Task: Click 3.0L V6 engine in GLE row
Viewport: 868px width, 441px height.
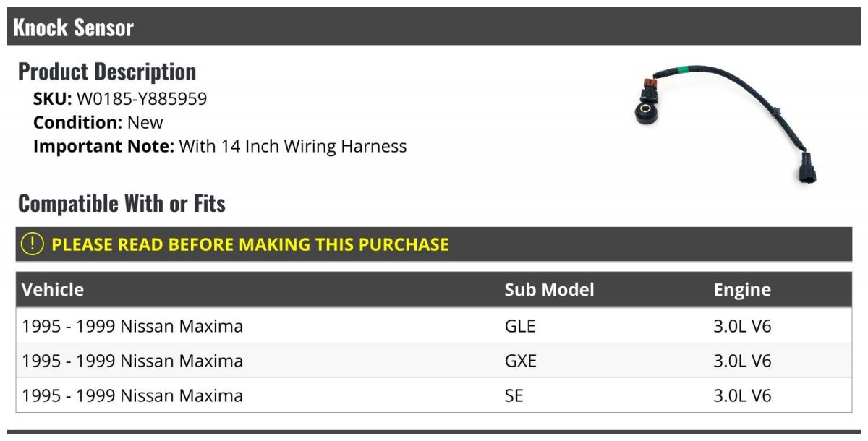Action: 742,326
